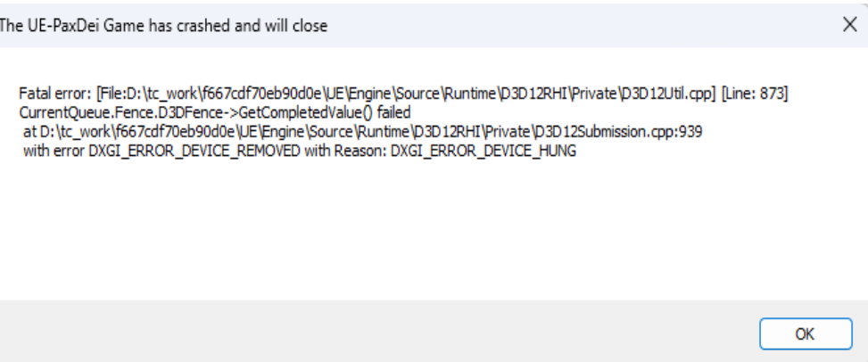Image resolution: width=868 pixels, height=362 pixels.
Task: Click the word 'failed' in second line
Action: click(393, 113)
